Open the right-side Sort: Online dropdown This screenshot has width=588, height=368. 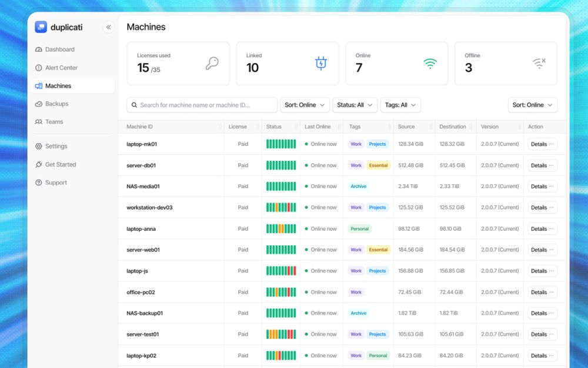533,105
